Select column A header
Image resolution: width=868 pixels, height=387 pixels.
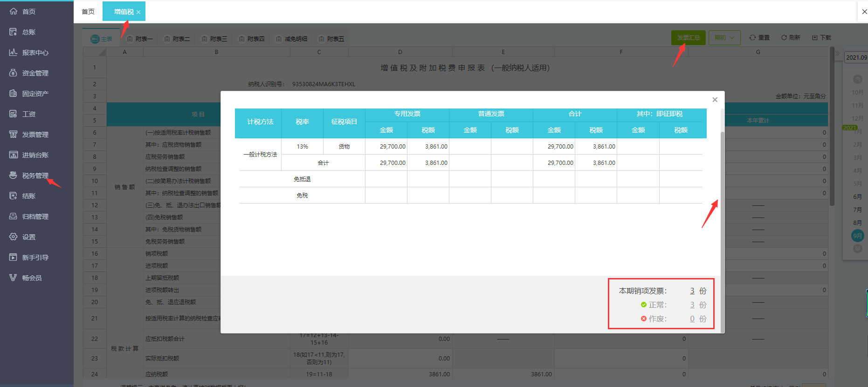125,52
